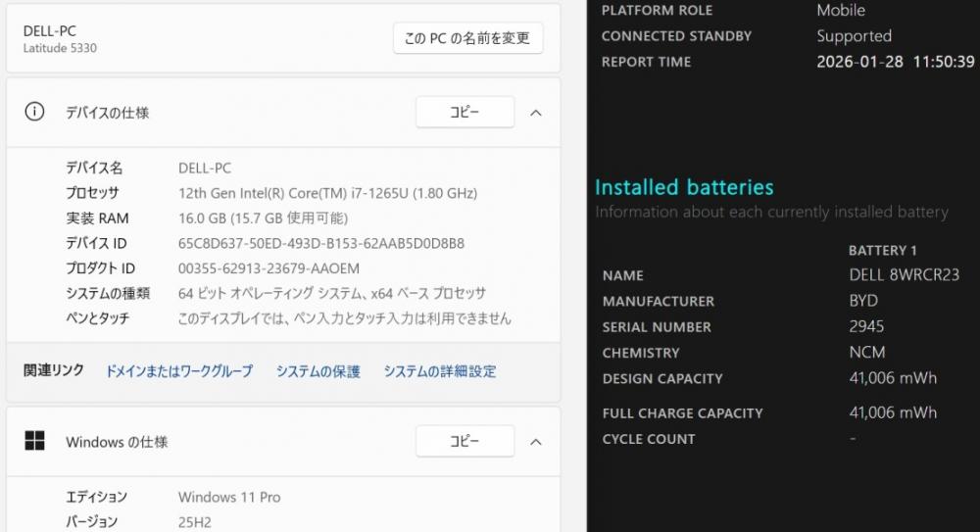The image size is (980, 532).
Task: Select the デバイスの仕様 heading text
Action: [x=108, y=113]
